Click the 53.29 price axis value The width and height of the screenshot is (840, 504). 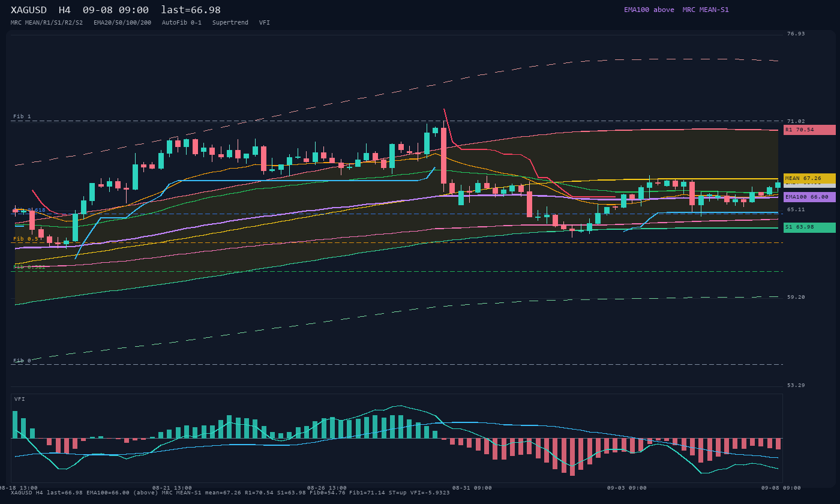click(x=796, y=385)
